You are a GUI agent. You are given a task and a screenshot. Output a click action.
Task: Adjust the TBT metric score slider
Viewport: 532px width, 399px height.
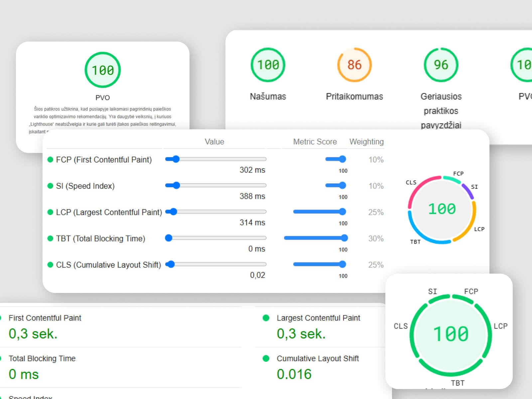coord(316,238)
